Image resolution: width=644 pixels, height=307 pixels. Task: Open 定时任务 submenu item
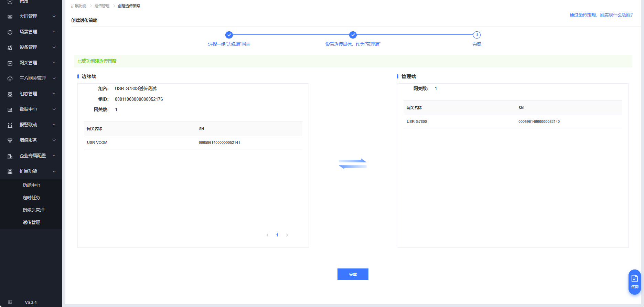pos(31,198)
